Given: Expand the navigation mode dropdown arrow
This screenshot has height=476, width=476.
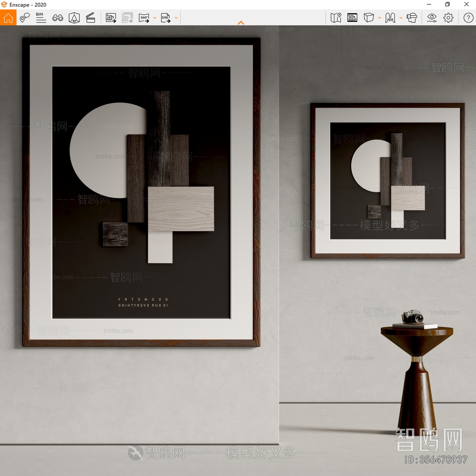Looking at the screenshot, I should click(x=401, y=18).
